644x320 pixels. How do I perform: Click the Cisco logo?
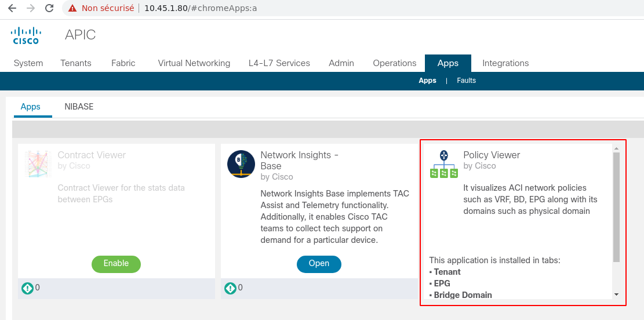click(x=26, y=35)
